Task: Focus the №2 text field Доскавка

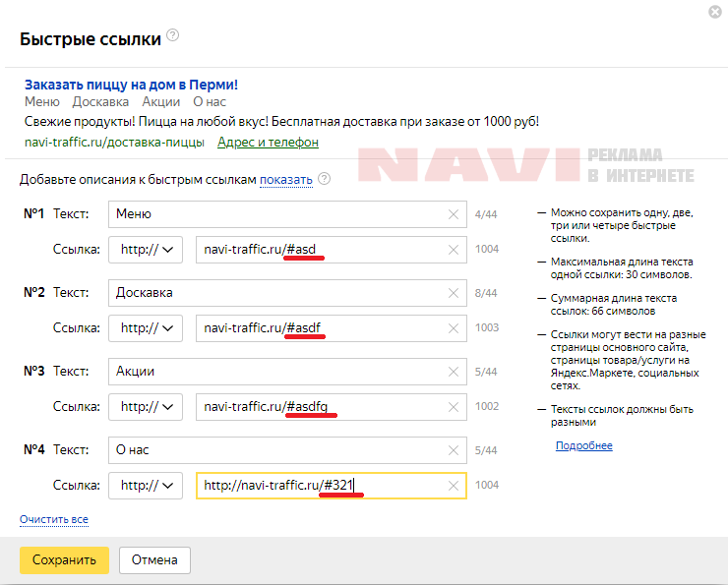Action: coord(287,293)
